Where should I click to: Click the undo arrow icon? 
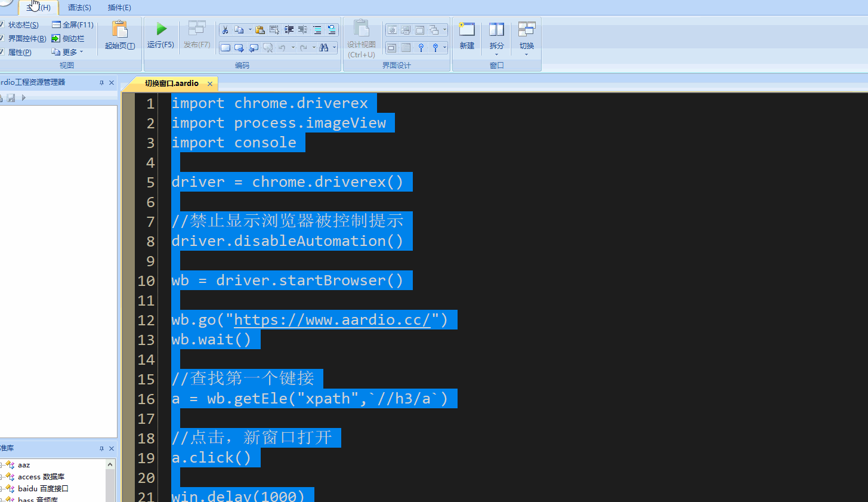(x=282, y=48)
